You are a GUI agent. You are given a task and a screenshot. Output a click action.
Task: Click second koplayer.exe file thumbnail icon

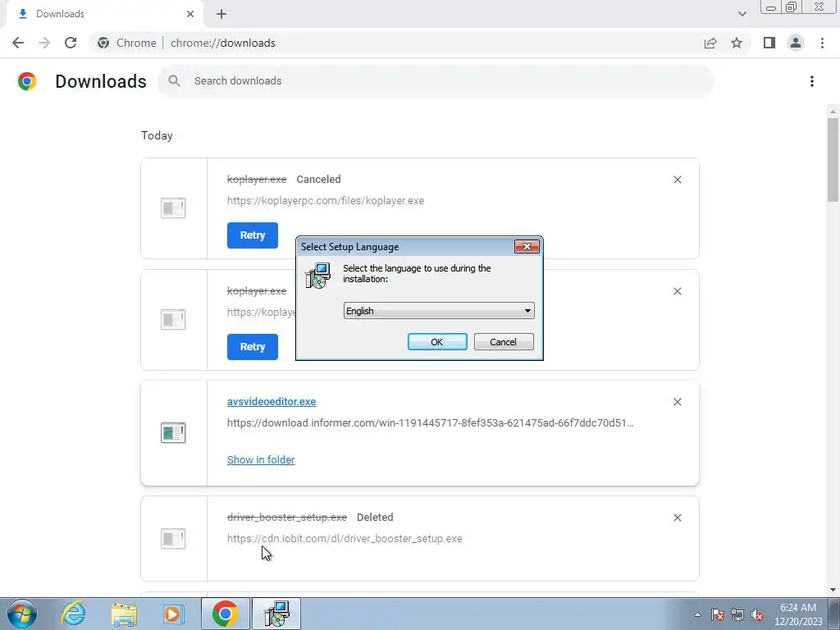pyautogui.click(x=173, y=320)
